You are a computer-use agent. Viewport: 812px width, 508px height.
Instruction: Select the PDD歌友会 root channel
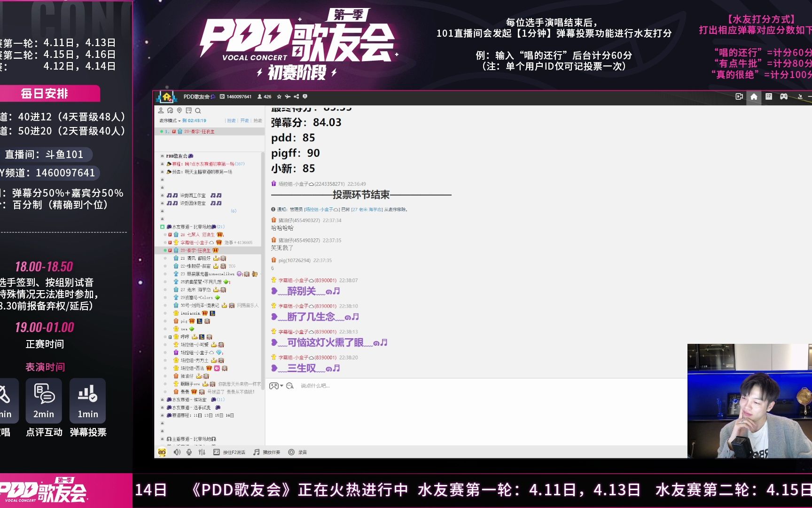[180, 156]
